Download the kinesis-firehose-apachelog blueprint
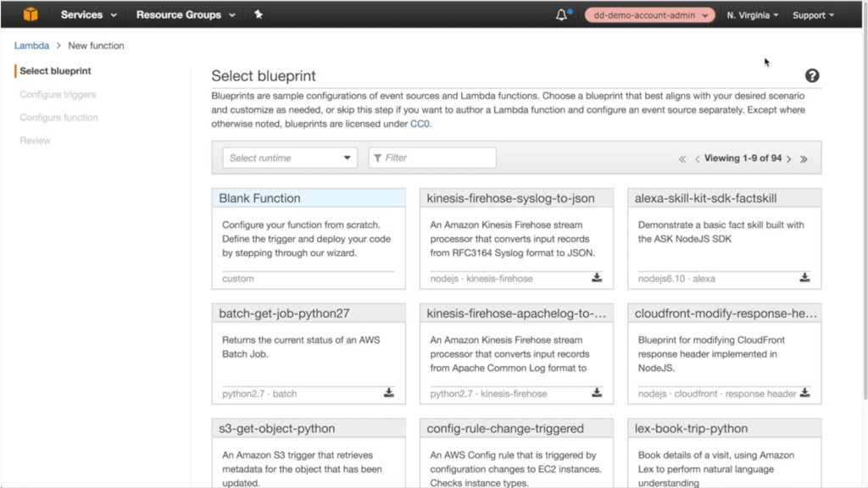 click(x=597, y=392)
